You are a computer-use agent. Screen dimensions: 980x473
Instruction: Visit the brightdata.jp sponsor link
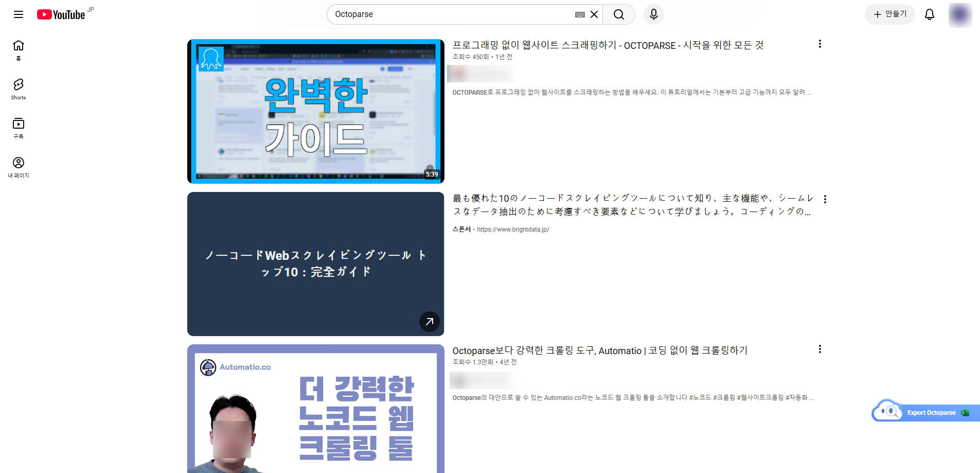513,230
